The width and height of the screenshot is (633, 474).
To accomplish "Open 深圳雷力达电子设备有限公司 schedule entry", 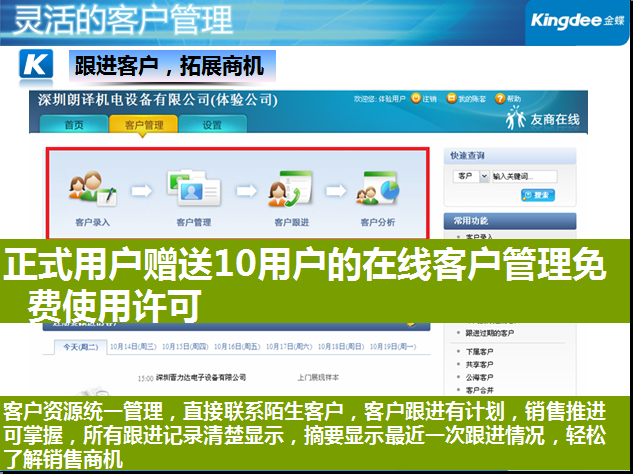I will [x=201, y=378].
